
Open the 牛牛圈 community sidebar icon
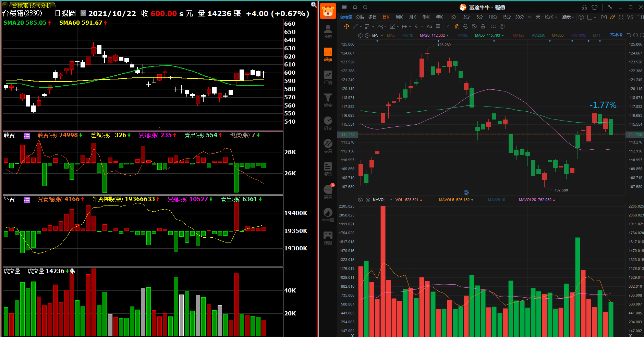pos(328,215)
